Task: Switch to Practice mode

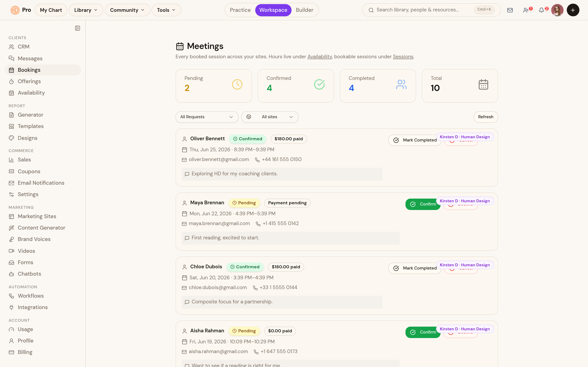Action: pos(240,10)
